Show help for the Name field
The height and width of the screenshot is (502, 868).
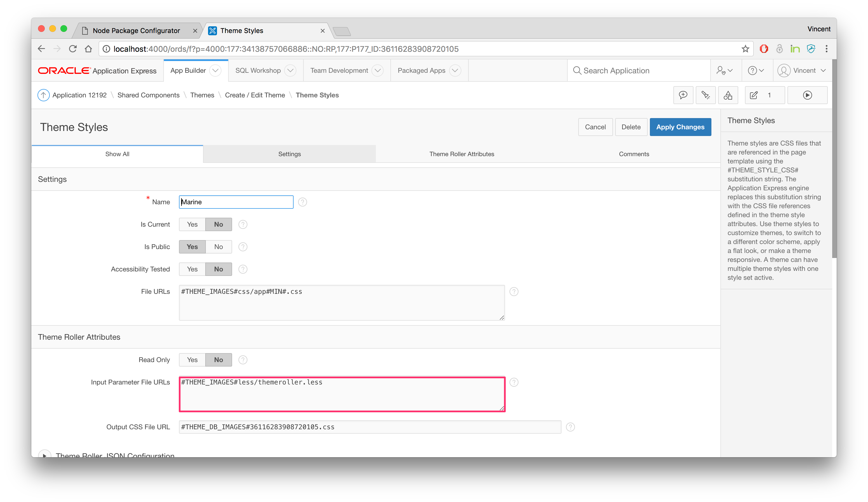point(302,202)
